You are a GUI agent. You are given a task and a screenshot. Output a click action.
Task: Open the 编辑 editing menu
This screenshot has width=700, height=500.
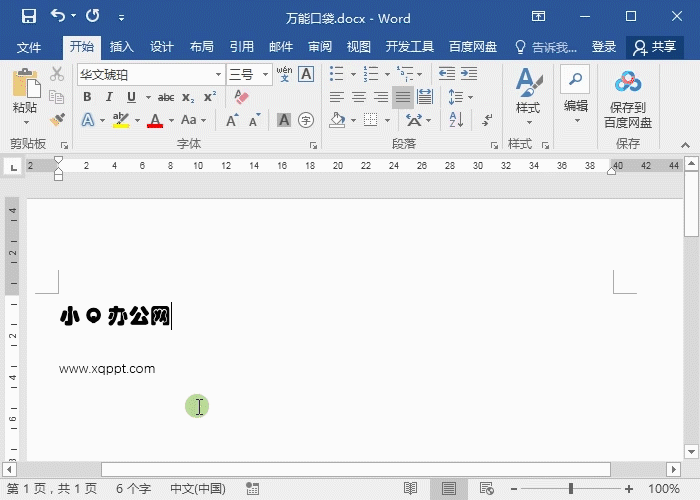point(575,95)
